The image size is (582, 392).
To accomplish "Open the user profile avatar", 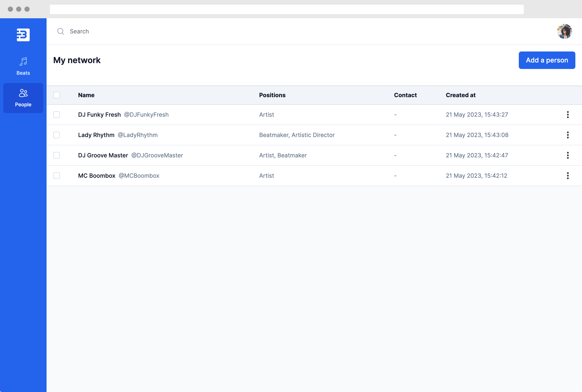I will coord(564,31).
